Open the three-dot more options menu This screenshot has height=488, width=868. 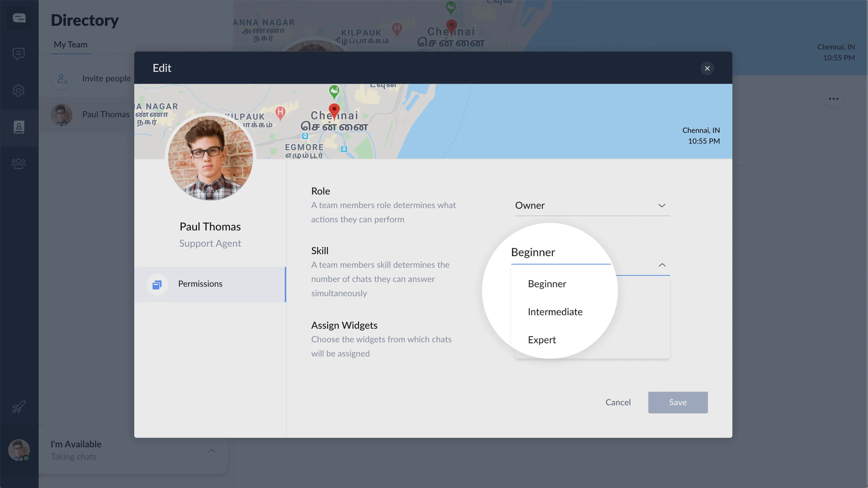click(x=833, y=99)
